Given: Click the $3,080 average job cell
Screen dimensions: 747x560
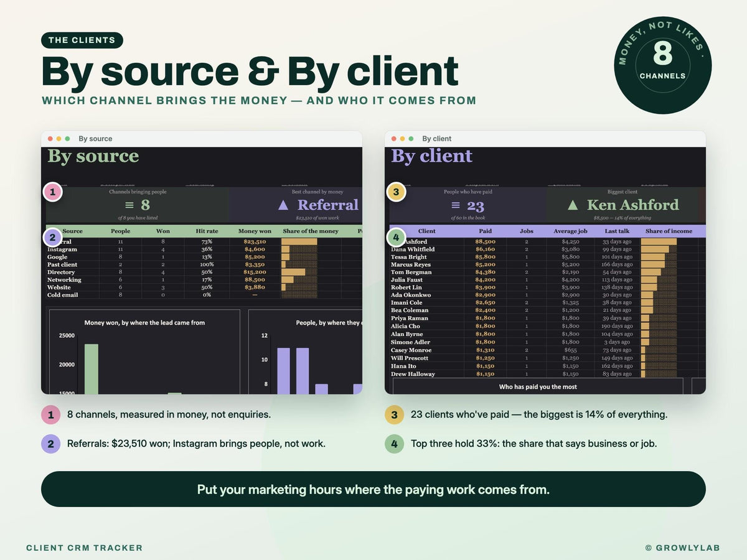Looking at the screenshot, I should click(x=570, y=249).
